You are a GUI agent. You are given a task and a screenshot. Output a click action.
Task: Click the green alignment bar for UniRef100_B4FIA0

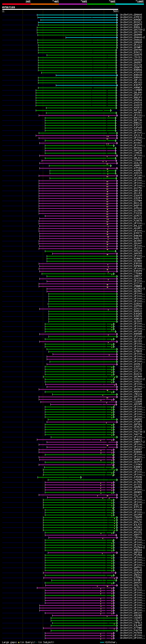[x=74, y=110]
